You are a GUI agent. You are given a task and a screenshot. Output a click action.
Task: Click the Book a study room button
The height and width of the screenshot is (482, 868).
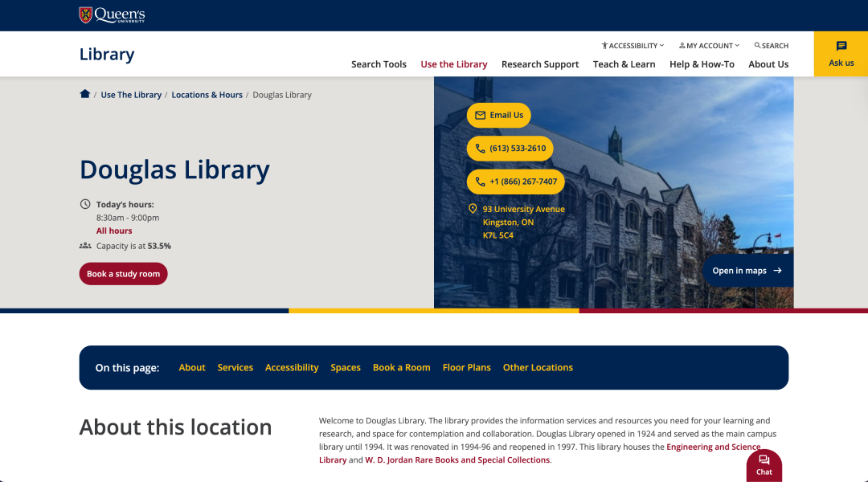[x=123, y=274]
